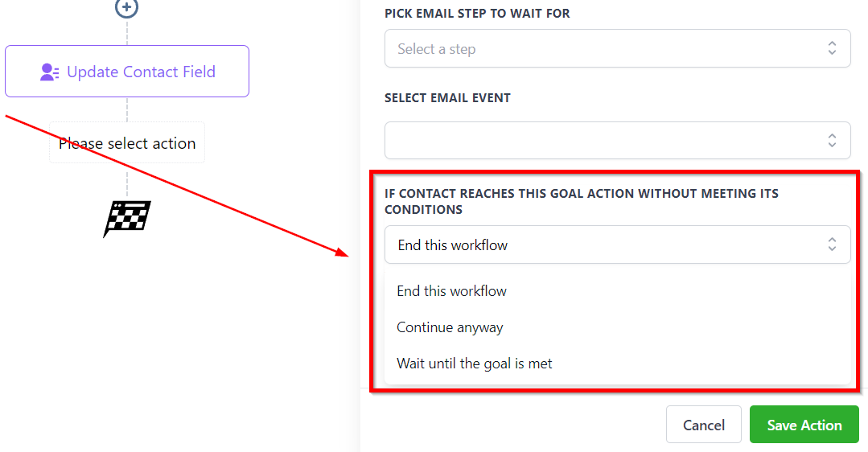The height and width of the screenshot is (452, 868).
Task: Click the Pick Email Step To Wait For label
Action: (477, 14)
